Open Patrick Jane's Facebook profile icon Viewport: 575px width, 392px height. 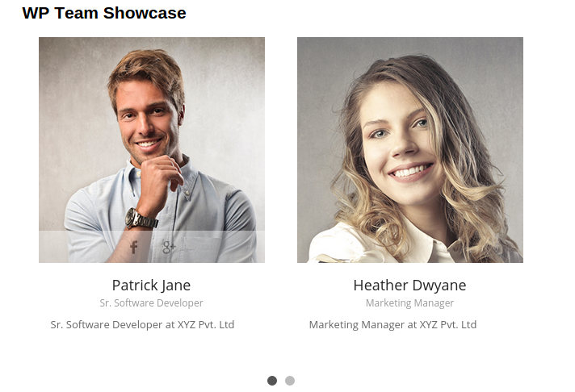pos(134,248)
